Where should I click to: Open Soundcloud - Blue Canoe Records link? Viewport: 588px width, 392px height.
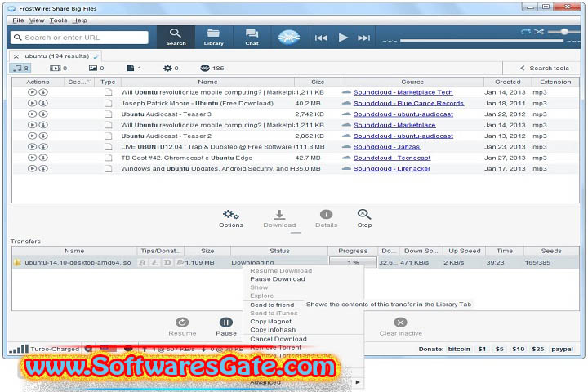point(408,103)
